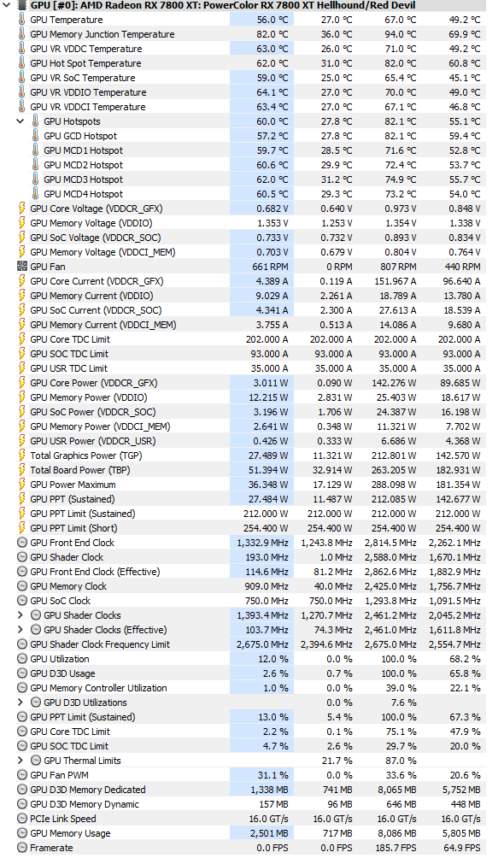Click the thermometer icon beside GPU GCD Hotspot

point(35,136)
